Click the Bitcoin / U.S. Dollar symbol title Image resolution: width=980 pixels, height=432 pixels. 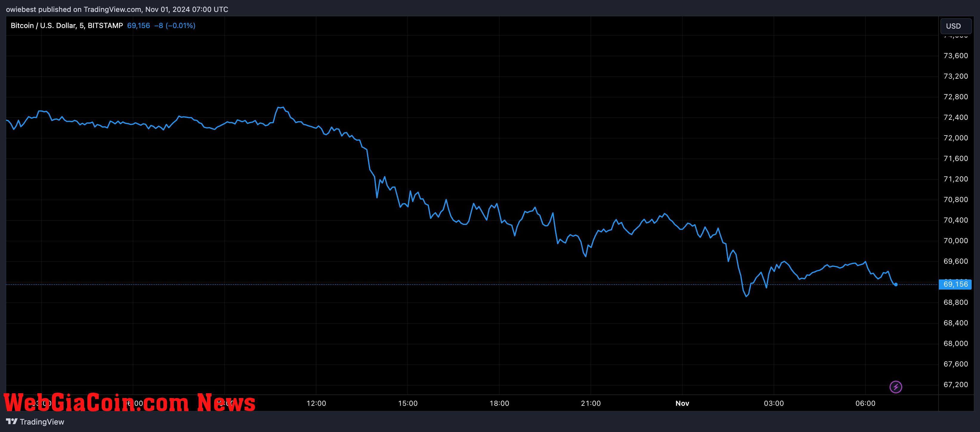67,25
